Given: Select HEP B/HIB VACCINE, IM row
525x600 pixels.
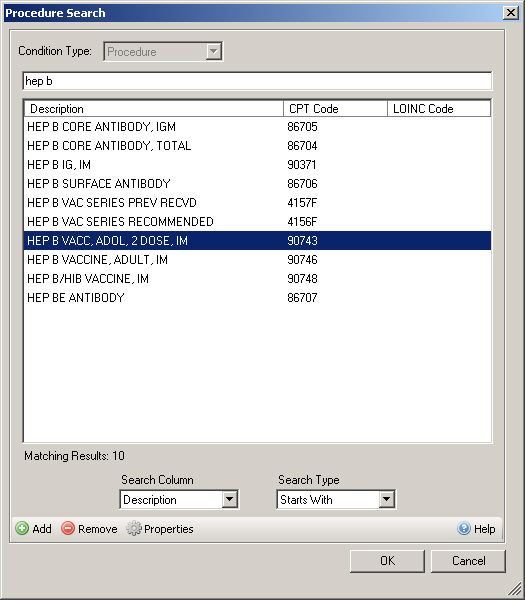Looking at the screenshot, I should [257, 279].
